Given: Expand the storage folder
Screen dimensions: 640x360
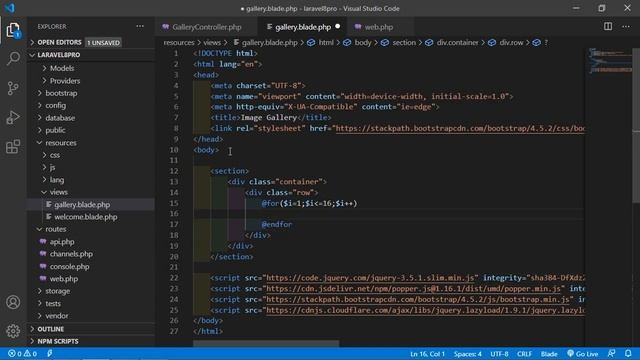Looking at the screenshot, I should coord(58,291).
